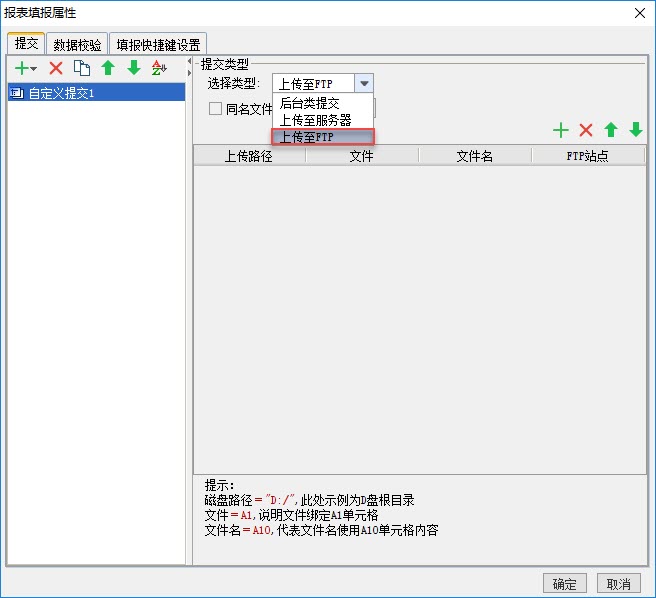Delete the selected submit with the left red X
The height and width of the screenshot is (598, 656).
(56, 68)
